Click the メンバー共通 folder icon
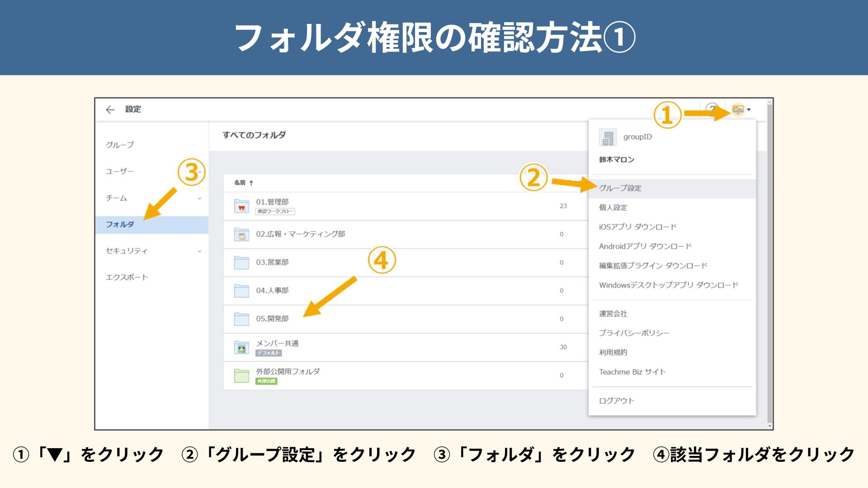Screen dimensions: 868x488 click(241, 347)
